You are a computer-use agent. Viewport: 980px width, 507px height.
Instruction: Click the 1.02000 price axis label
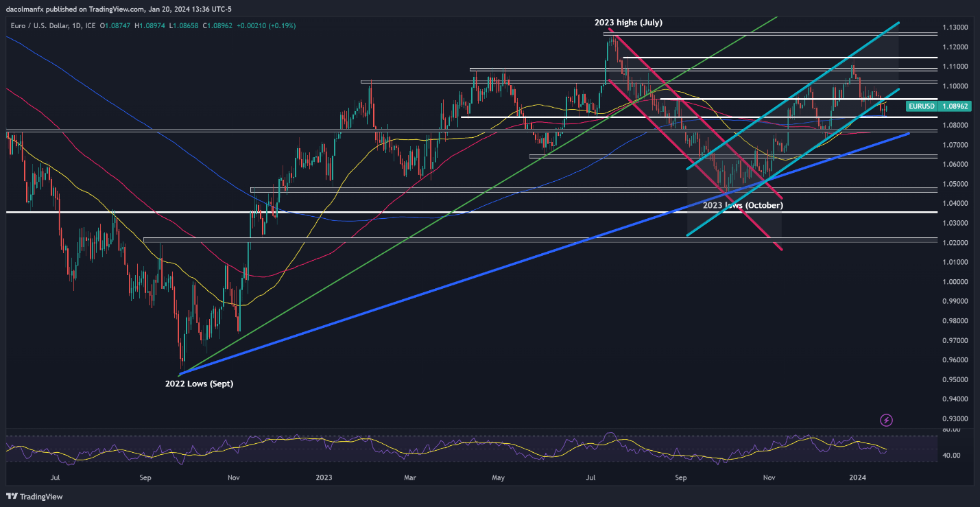coord(954,243)
